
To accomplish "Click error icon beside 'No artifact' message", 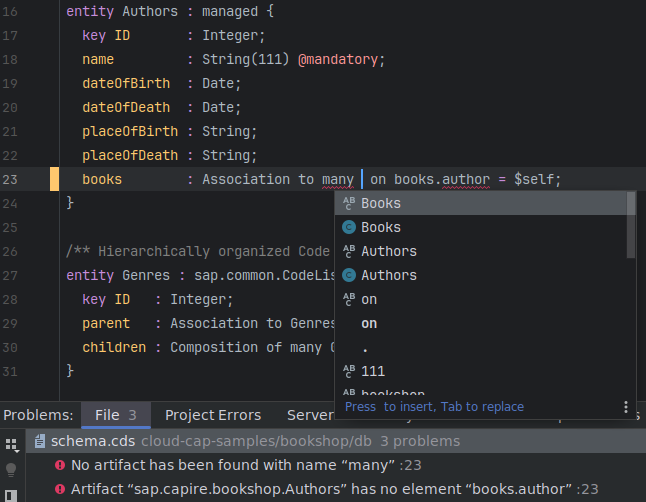I will point(60,465).
